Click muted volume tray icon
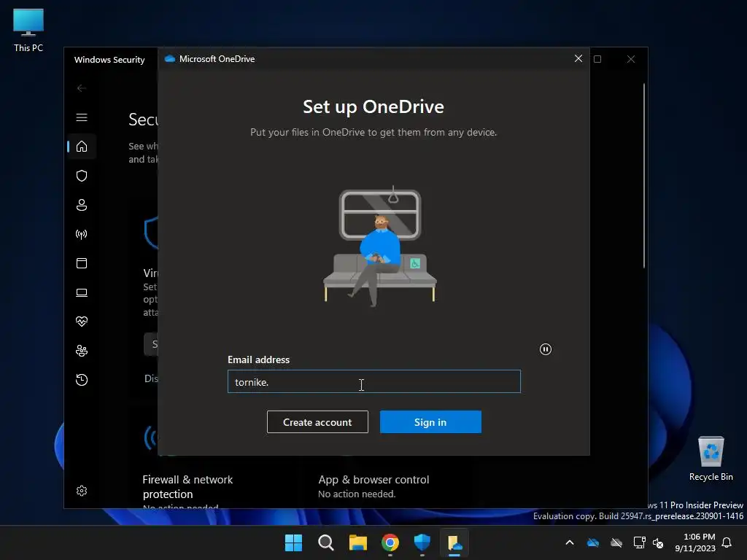 pyautogui.click(x=658, y=542)
